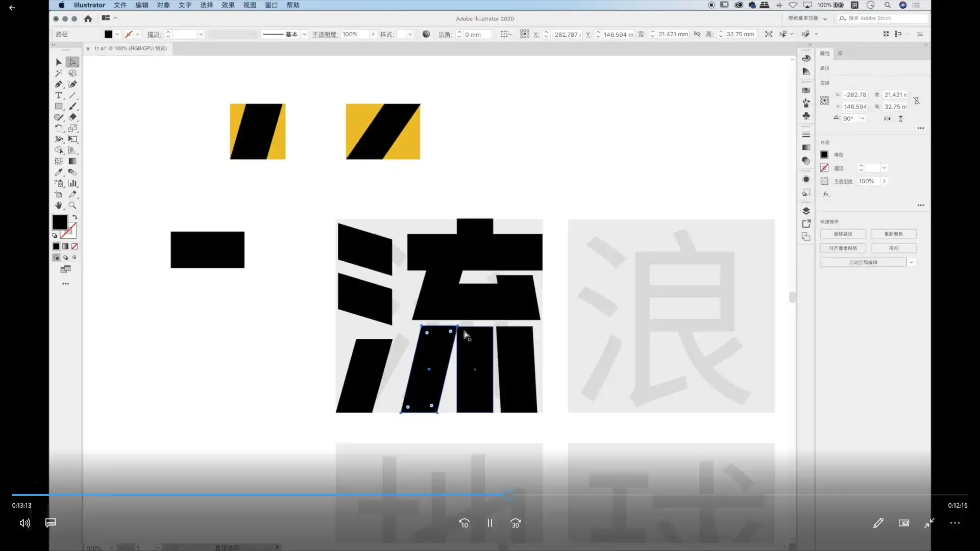Grab the Hand tool
The image size is (980, 551).
pyautogui.click(x=58, y=205)
